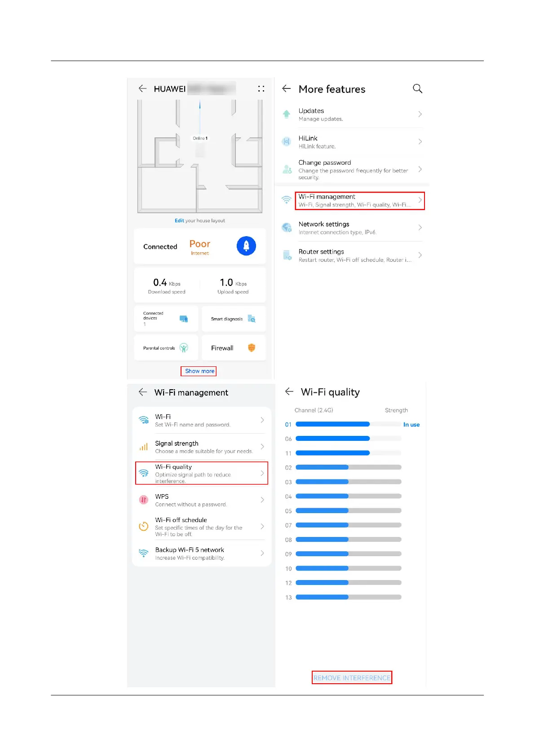Tap the In use label
Viewport: 535px width, 756px height.
(x=411, y=425)
